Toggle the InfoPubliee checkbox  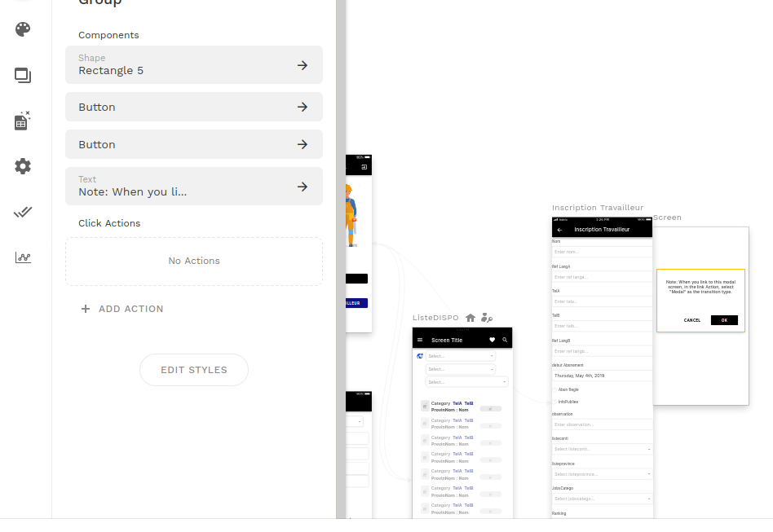[x=554, y=402]
